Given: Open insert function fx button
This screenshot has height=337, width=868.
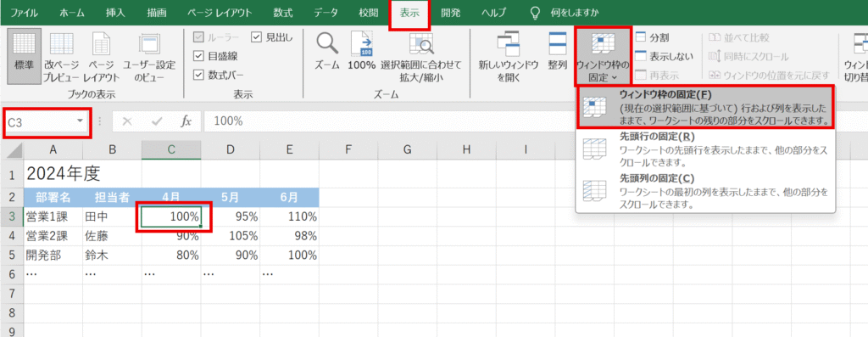Looking at the screenshot, I should pos(186,121).
